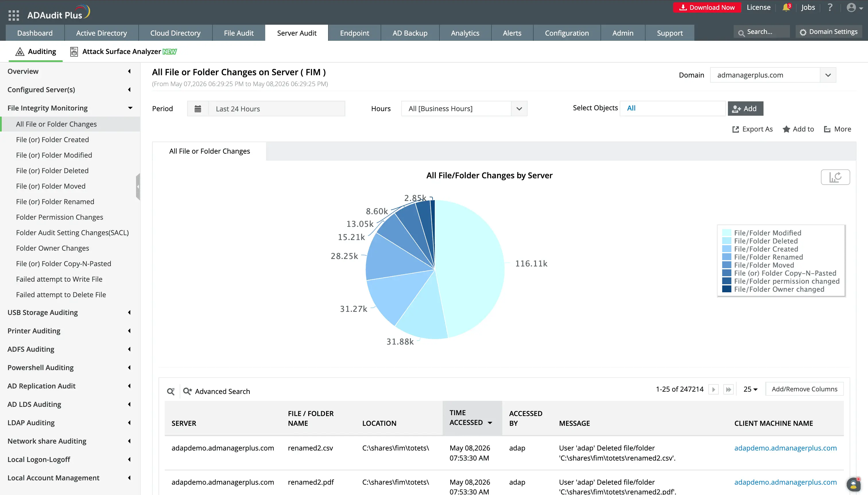Open the More options menu
Screen dimensions: 868x495
(x=837, y=129)
